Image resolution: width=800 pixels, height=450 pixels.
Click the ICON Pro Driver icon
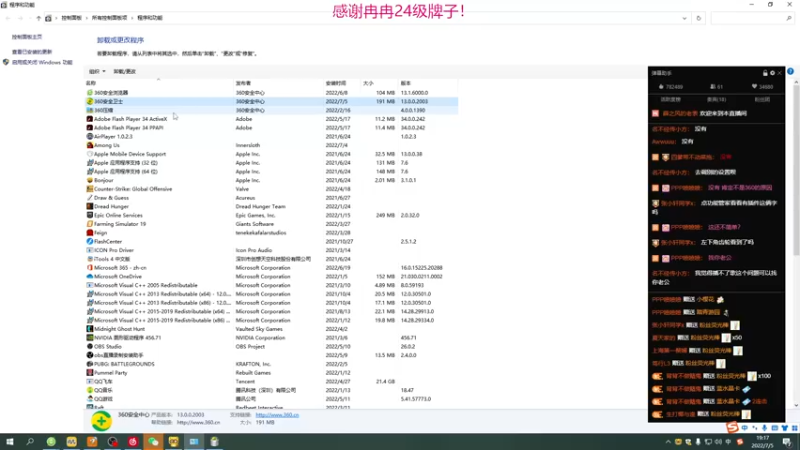click(90, 250)
